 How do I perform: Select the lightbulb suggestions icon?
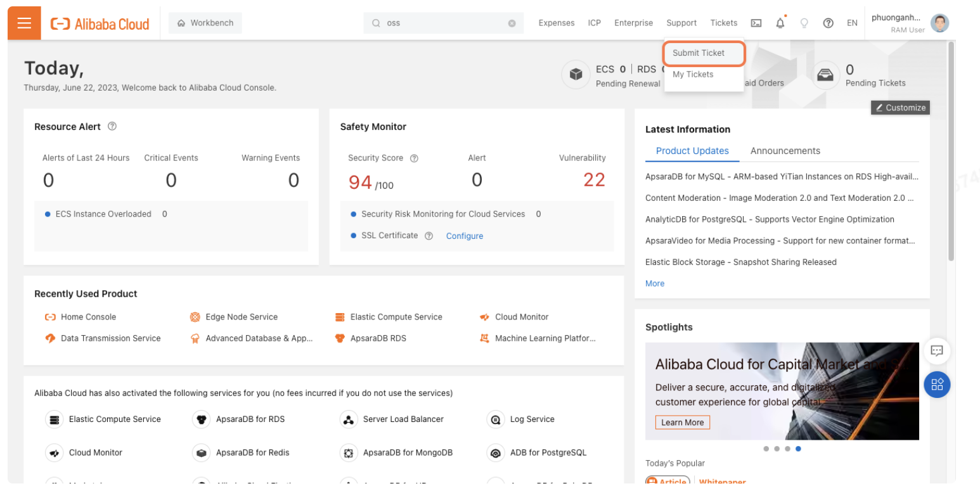804,23
